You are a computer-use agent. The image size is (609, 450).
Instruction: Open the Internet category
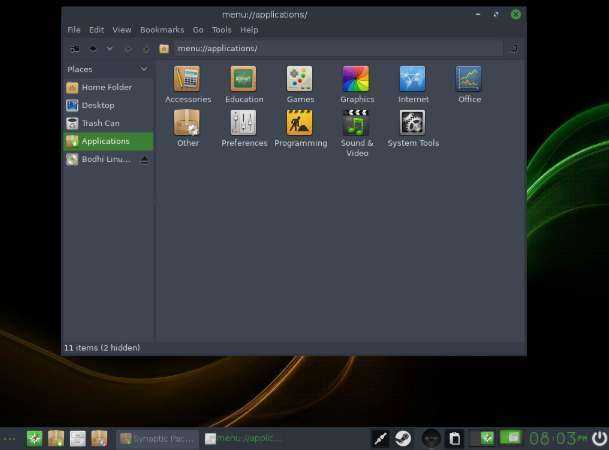[x=413, y=85]
